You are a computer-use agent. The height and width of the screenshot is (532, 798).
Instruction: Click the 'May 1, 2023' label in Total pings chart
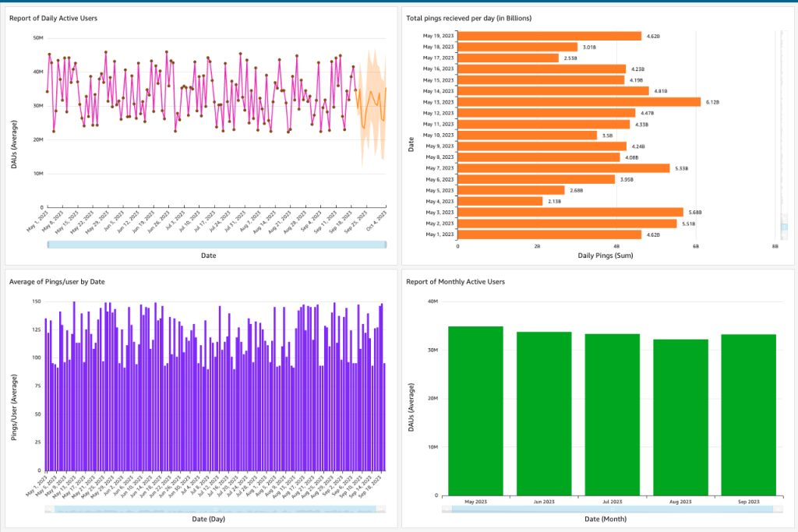coord(440,234)
